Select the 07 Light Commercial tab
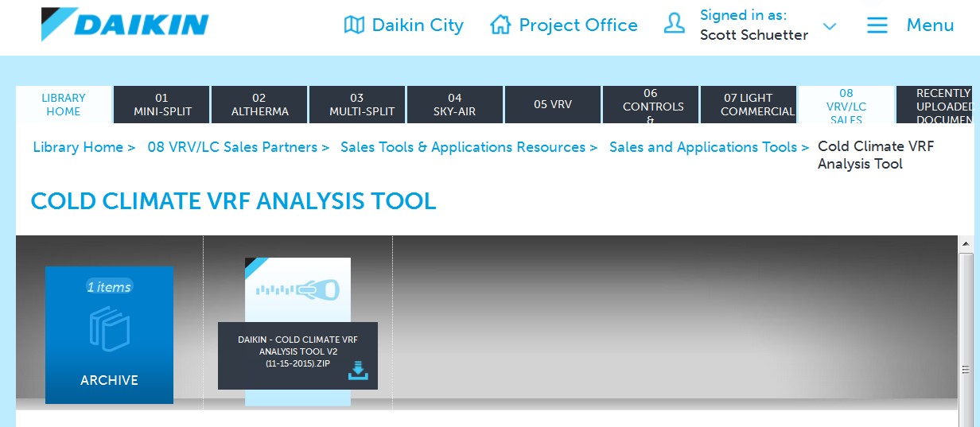The width and height of the screenshot is (980, 427). click(x=749, y=105)
